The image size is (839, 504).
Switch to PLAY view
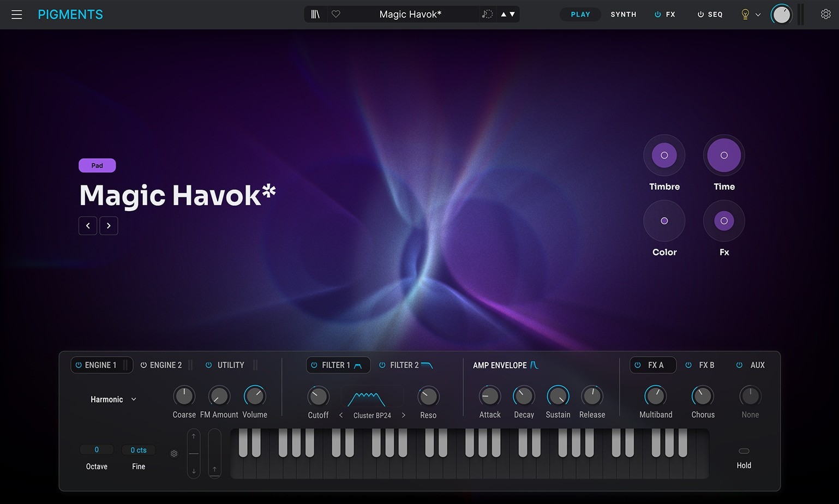coord(580,15)
